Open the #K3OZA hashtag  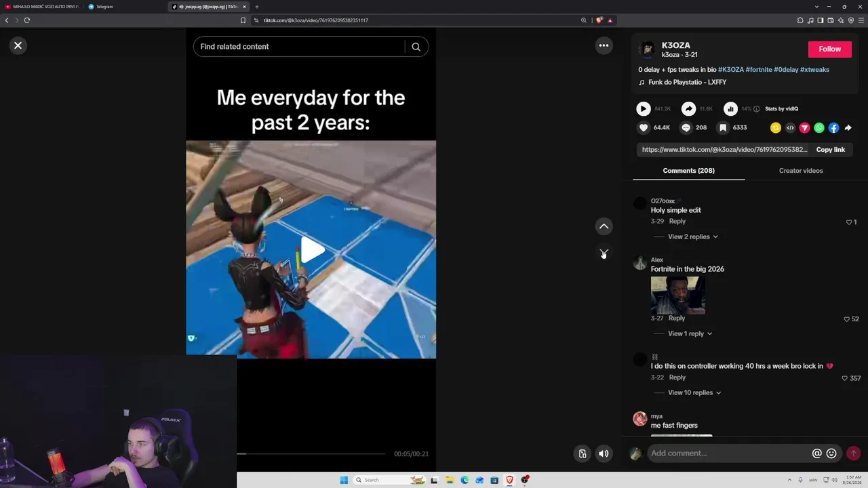click(x=731, y=70)
